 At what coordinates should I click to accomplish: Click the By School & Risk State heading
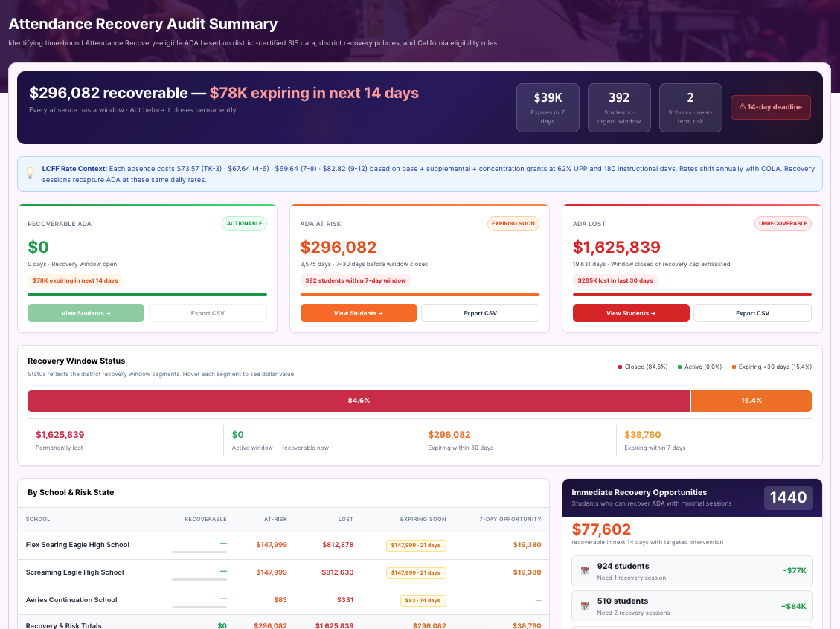point(71,492)
